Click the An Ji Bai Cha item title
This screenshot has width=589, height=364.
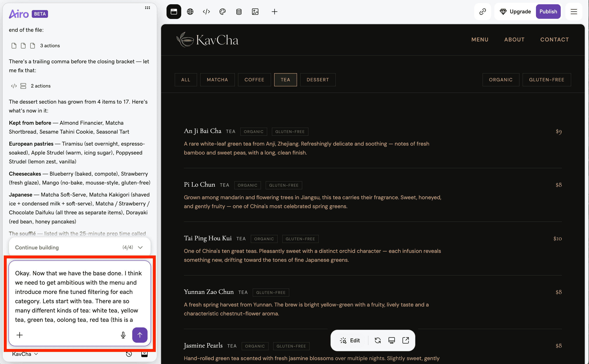(203, 131)
